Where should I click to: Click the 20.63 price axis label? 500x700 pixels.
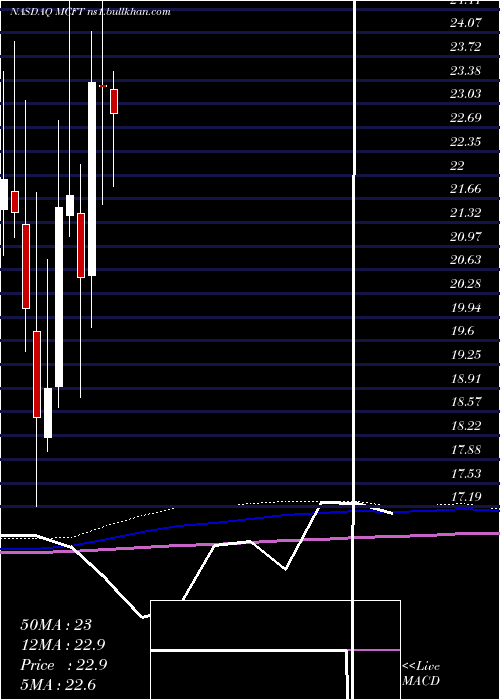click(466, 259)
